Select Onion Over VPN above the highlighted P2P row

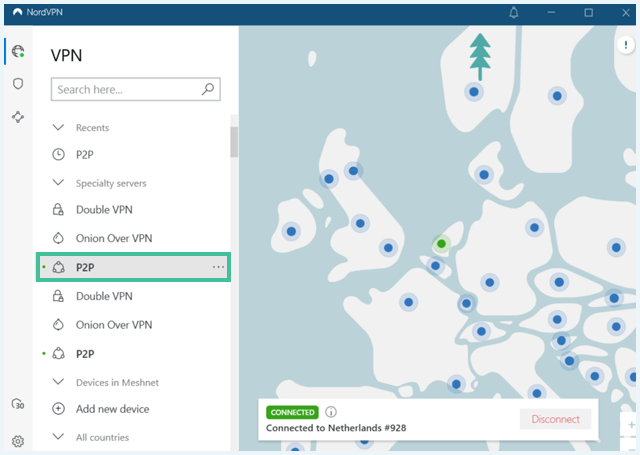click(133, 238)
